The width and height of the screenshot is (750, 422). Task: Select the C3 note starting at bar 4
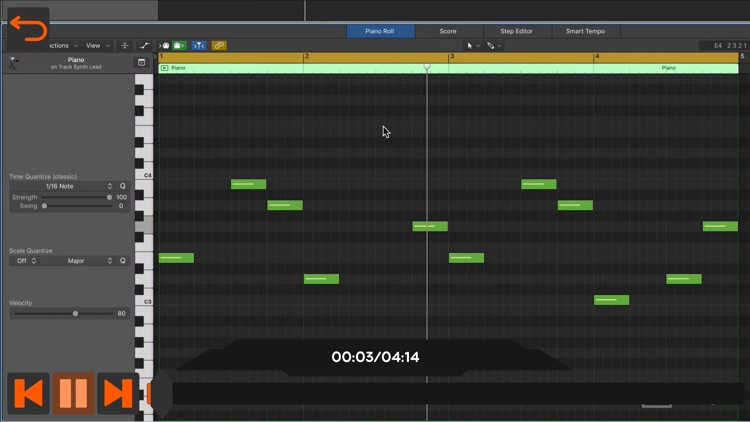[x=611, y=300]
